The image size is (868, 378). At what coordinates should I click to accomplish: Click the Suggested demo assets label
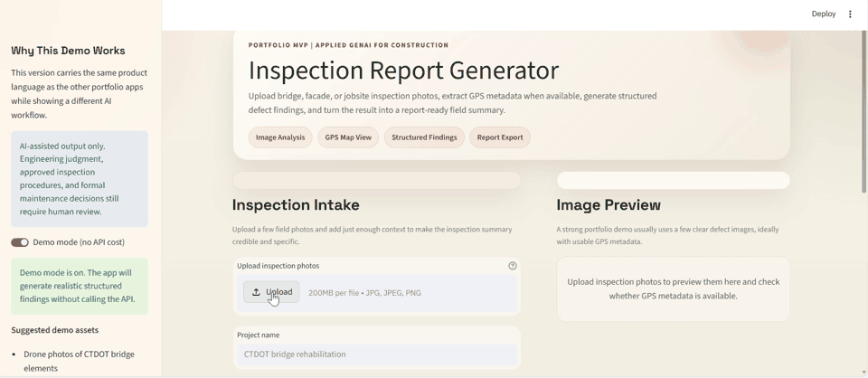pyautogui.click(x=55, y=330)
